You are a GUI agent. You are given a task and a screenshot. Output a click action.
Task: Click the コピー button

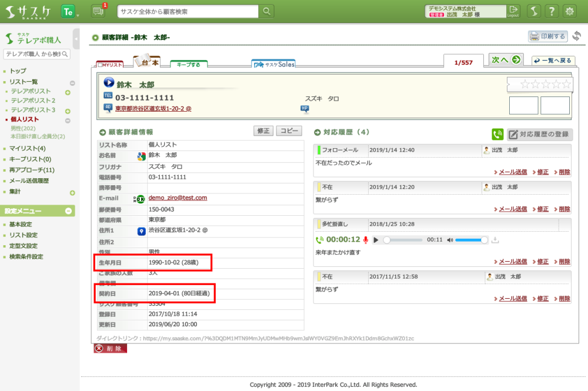[x=289, y=131]
